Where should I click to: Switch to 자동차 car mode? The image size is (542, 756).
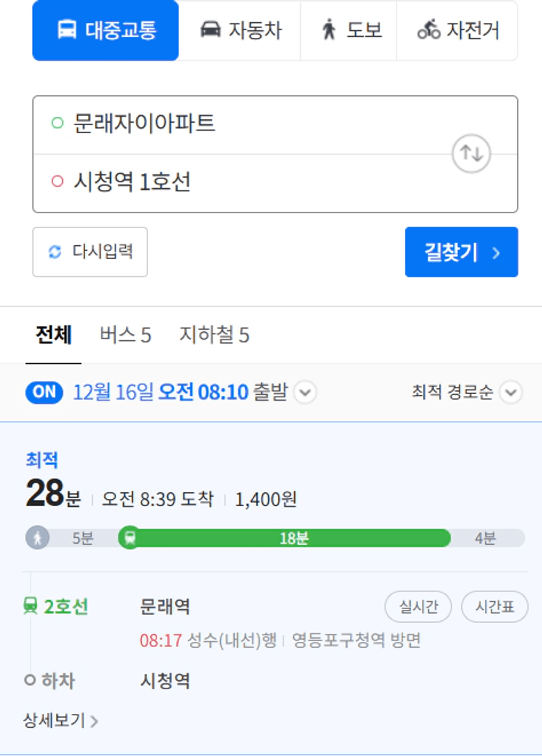[x=240, y=30]
